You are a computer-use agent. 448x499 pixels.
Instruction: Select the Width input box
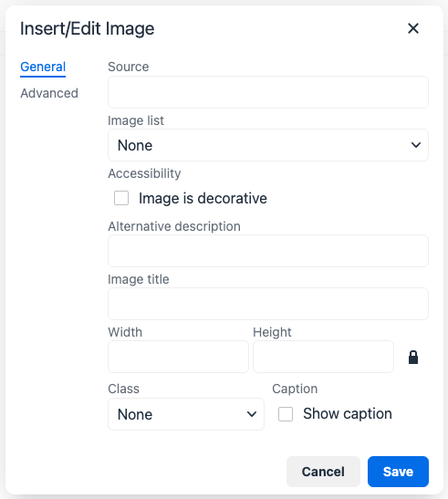click(178, 357)
